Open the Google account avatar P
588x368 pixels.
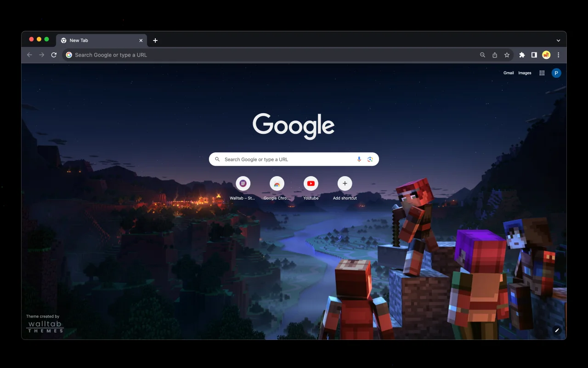point(556,73)
